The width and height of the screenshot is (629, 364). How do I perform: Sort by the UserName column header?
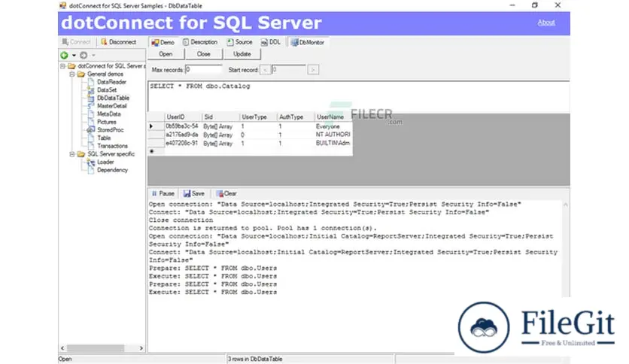[x=333, y=117]
